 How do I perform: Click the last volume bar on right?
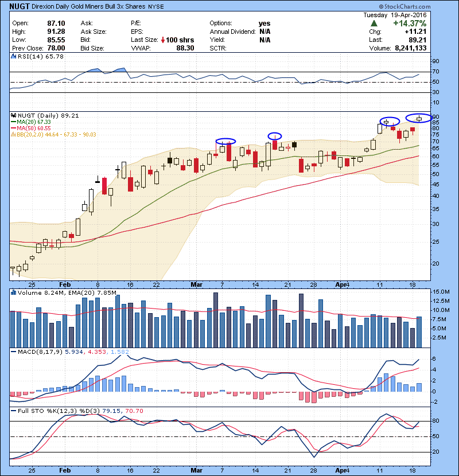click(x=419, y=332)
